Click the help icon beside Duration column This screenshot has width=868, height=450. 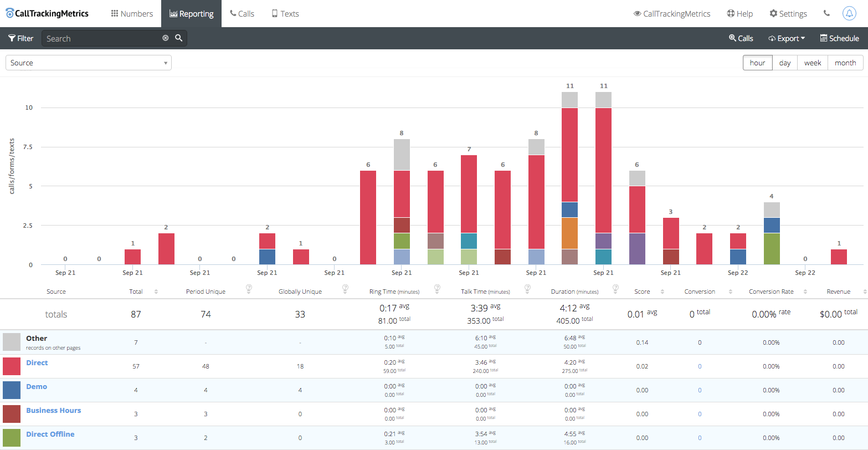coord(616,288)
